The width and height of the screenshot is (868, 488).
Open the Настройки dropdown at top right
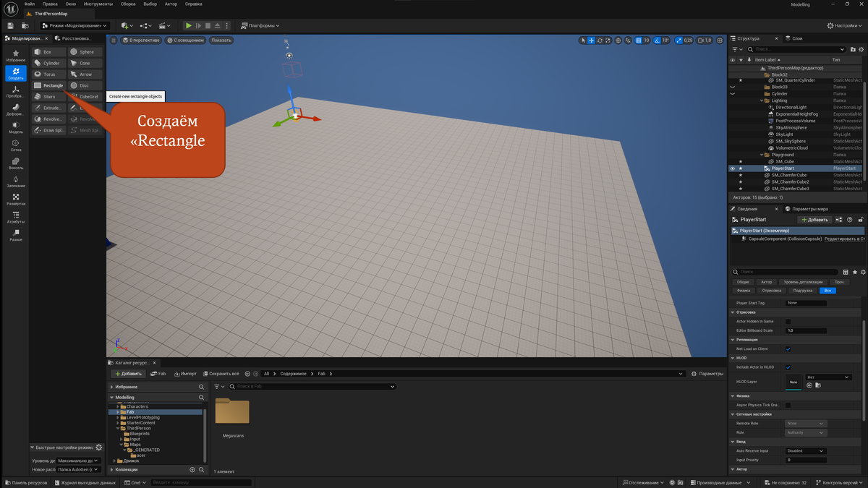pyautogui.click(x=846, y=25)
